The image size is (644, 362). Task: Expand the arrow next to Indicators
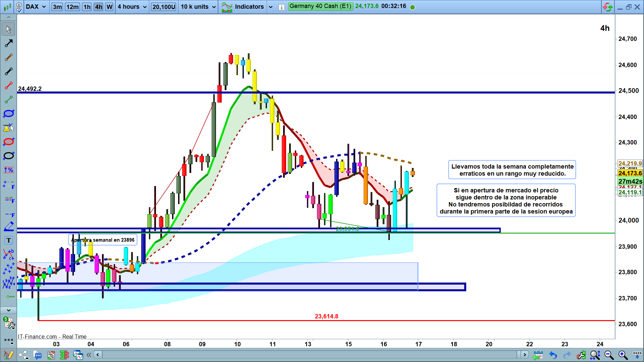[271, 7]
